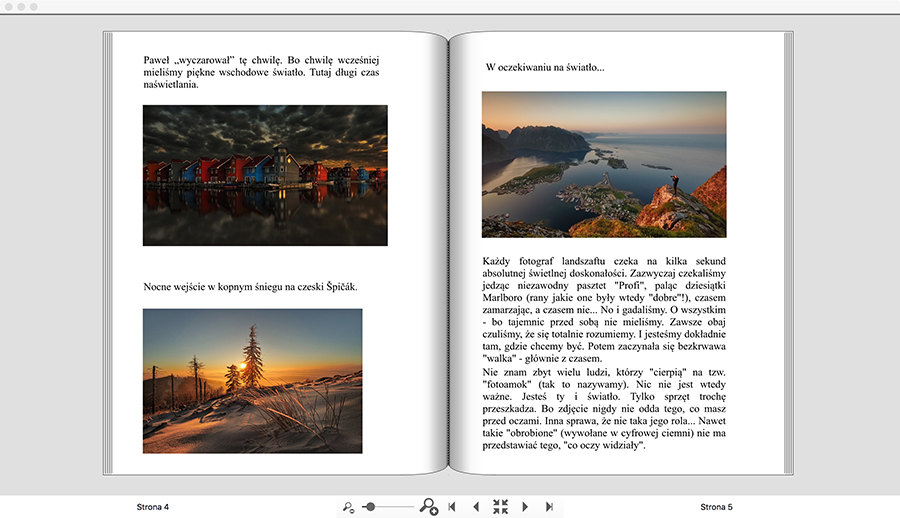Click the paragraph starting 'Każdy fotograf landszaftu'
The height and width of the screenshot is (518, 900).
coord(604,309)
